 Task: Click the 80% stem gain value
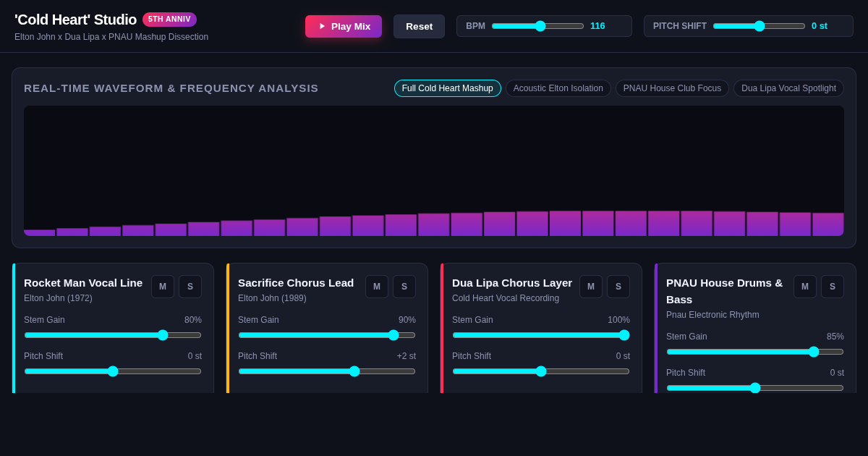[193, 320]
